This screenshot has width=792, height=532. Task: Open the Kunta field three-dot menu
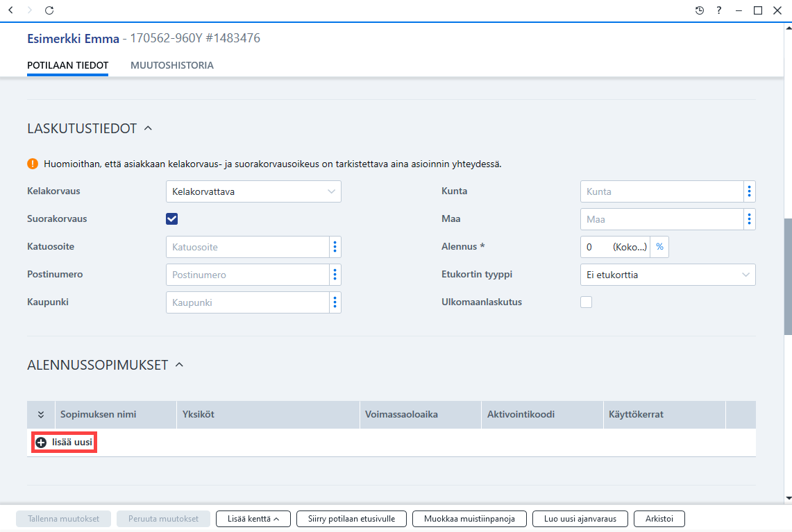pos(749,191)
